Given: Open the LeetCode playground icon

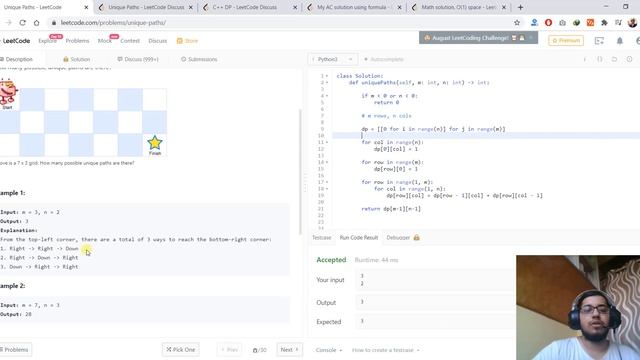Looking at the screenshot, I should [x=599, y=40].
